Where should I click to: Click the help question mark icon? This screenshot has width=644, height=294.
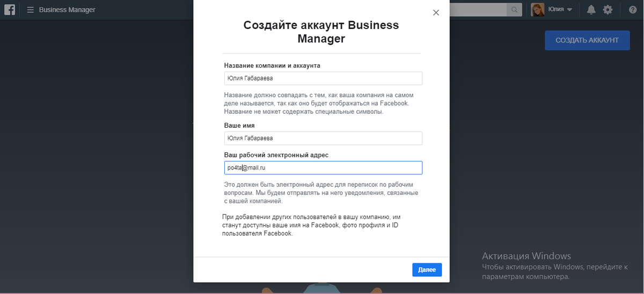633,10
